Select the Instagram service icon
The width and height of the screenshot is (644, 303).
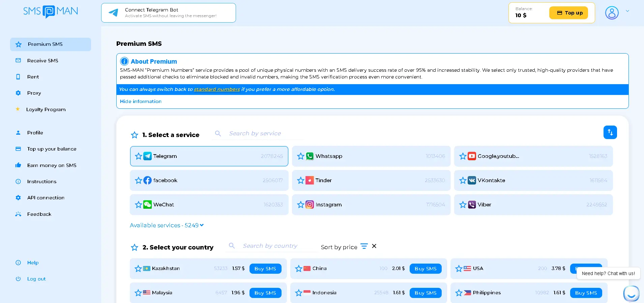pyautogui.click(x=310, y=205)
